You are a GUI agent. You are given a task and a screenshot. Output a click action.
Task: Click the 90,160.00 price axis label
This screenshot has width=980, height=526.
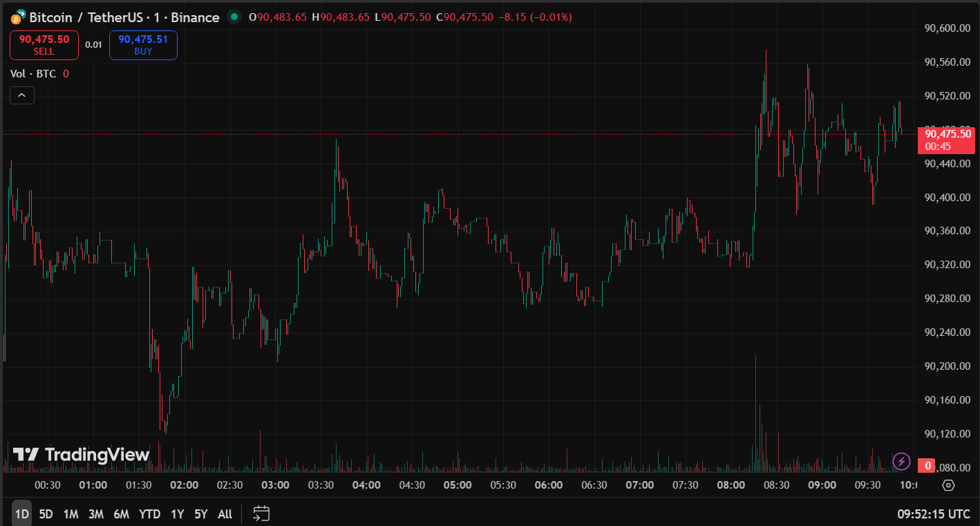coord(948,400)
